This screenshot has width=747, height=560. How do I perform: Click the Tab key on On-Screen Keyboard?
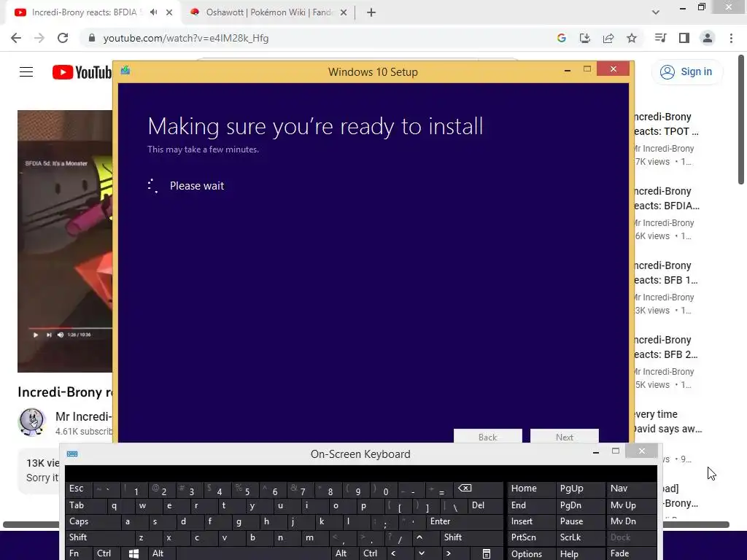point(87,505)
